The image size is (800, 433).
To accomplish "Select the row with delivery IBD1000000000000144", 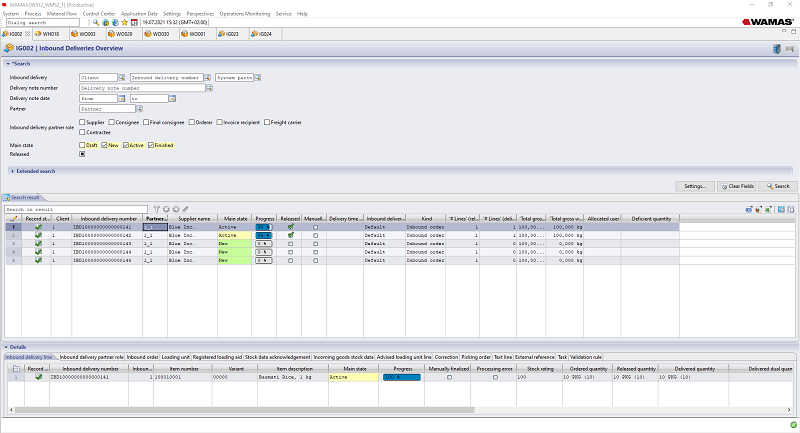I will click(342, 252).
